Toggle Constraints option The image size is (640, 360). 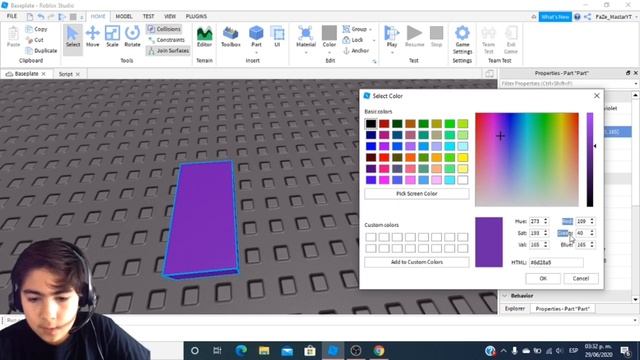167,40
